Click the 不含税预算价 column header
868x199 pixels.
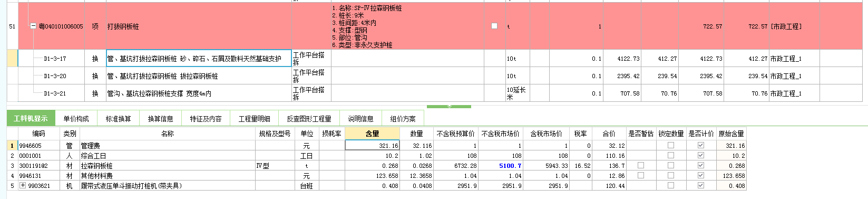[x=455, y=134]
